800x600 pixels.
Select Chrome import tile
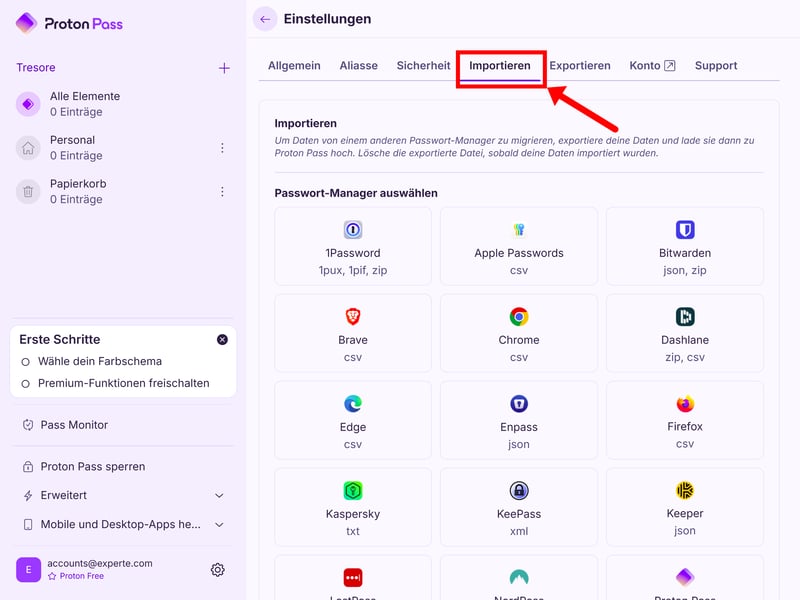click(x=518, y=333)
